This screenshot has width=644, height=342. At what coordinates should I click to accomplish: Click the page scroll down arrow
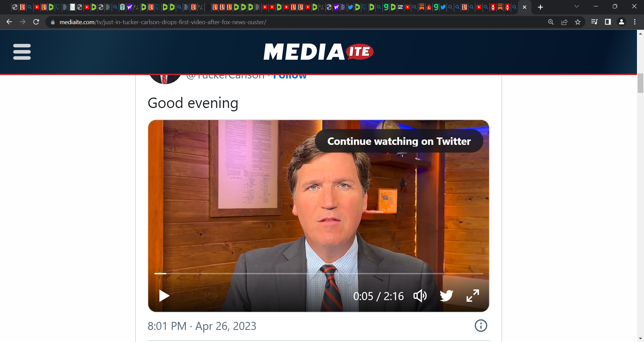pyautogui.click(x=640, y=339)
